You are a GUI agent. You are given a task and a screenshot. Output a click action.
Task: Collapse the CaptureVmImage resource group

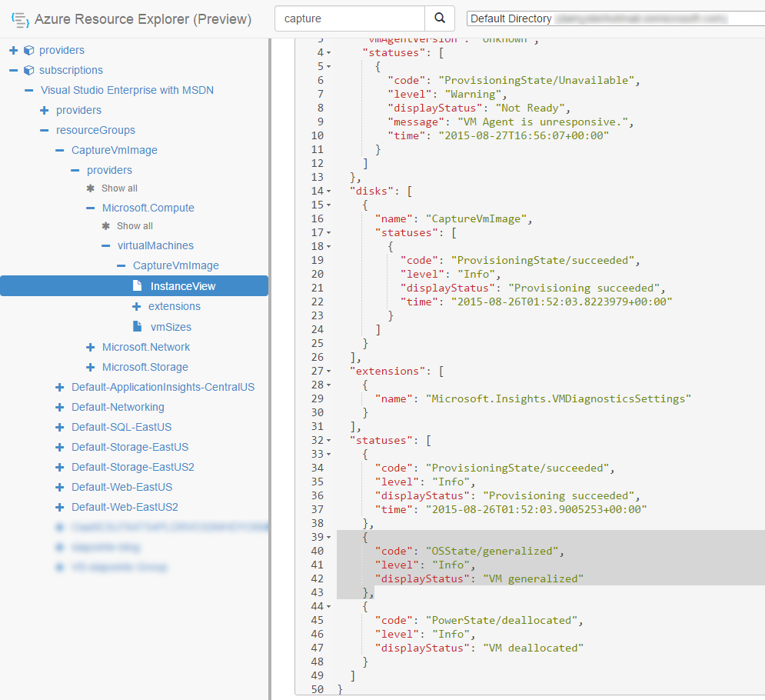[x=60, y=150]
